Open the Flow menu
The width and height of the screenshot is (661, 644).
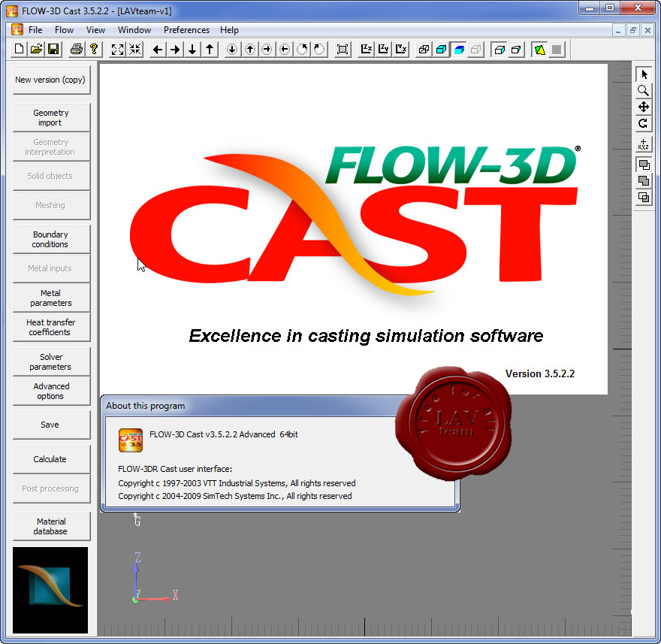click(x=64, y=30)
